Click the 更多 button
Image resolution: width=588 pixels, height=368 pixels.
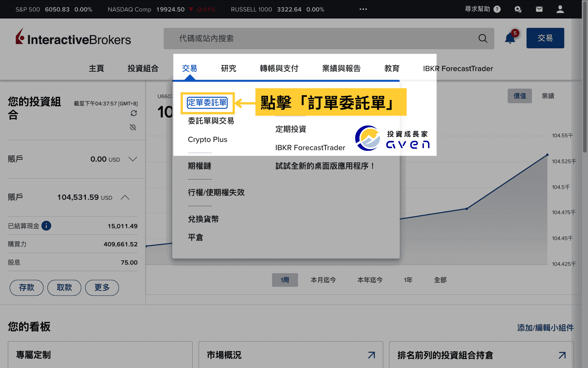[102, 287]
